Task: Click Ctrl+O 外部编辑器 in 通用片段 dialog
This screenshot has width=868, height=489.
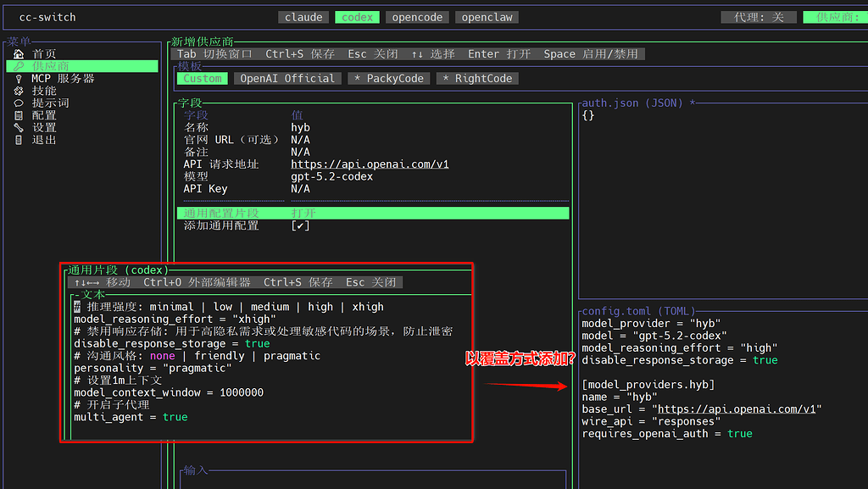Action: [x=197, y=283]
